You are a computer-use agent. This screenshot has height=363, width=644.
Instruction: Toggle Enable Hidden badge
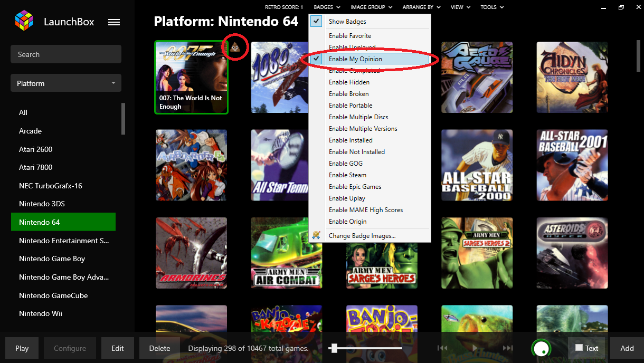(370, 82)
